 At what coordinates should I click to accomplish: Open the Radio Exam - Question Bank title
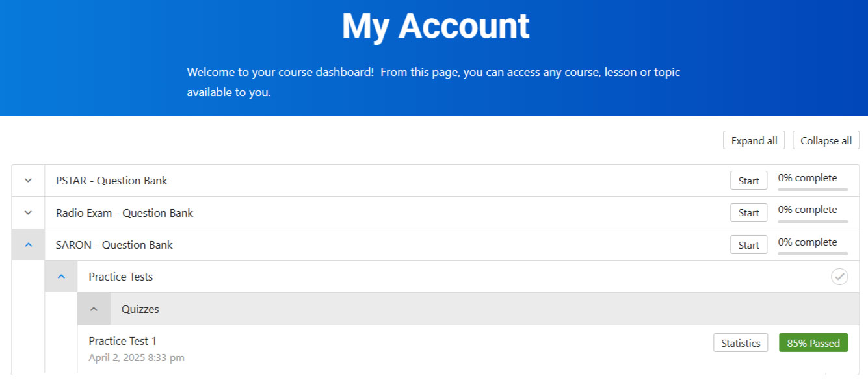pos(124,213)
